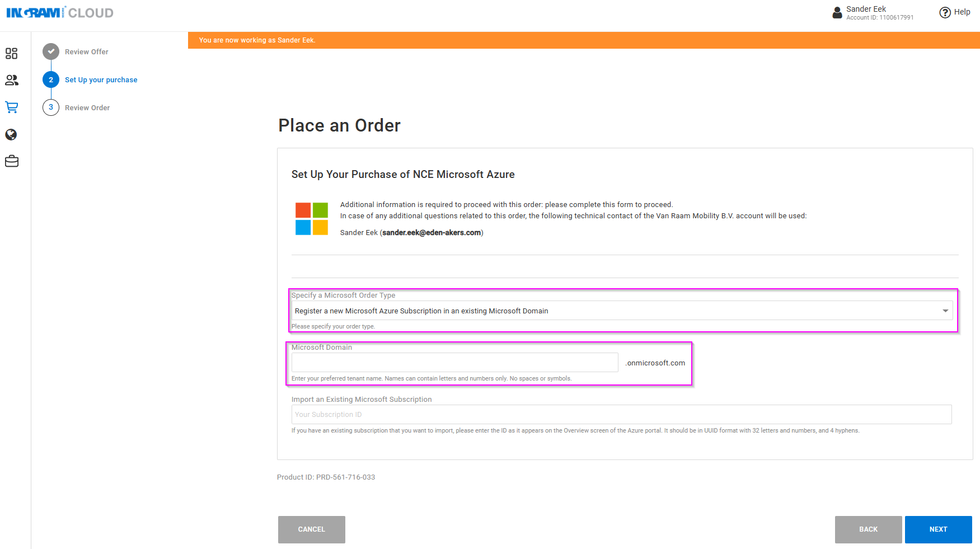
Task: Click step 3 circle icon
Action: coord(51,107)
